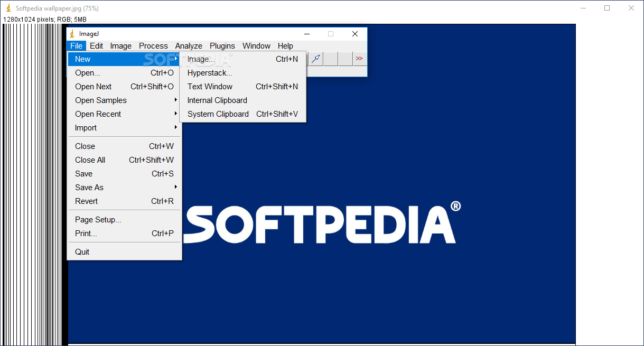Screen dimensions: 644x346
Task: Open the Window menu
Action: point(256,46)
